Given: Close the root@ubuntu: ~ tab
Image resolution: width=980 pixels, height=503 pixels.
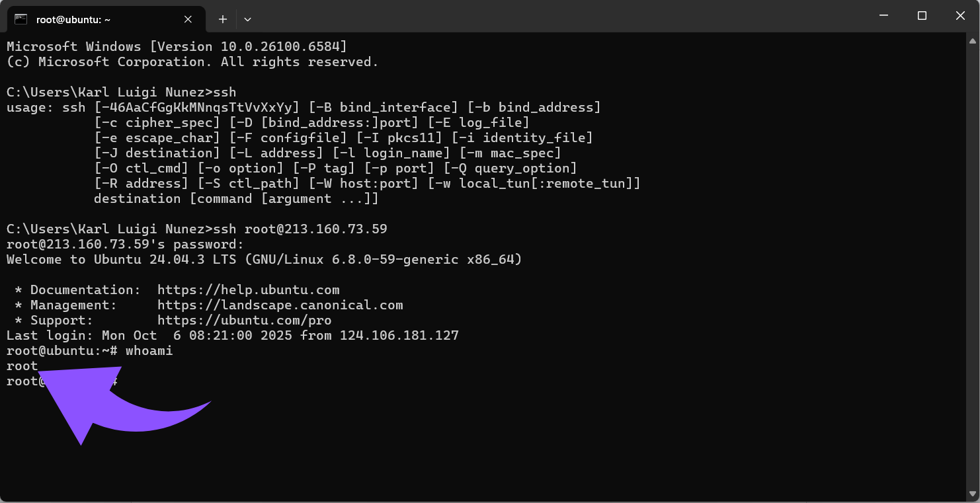Looking at the screenshot, I should pos(188,19).
